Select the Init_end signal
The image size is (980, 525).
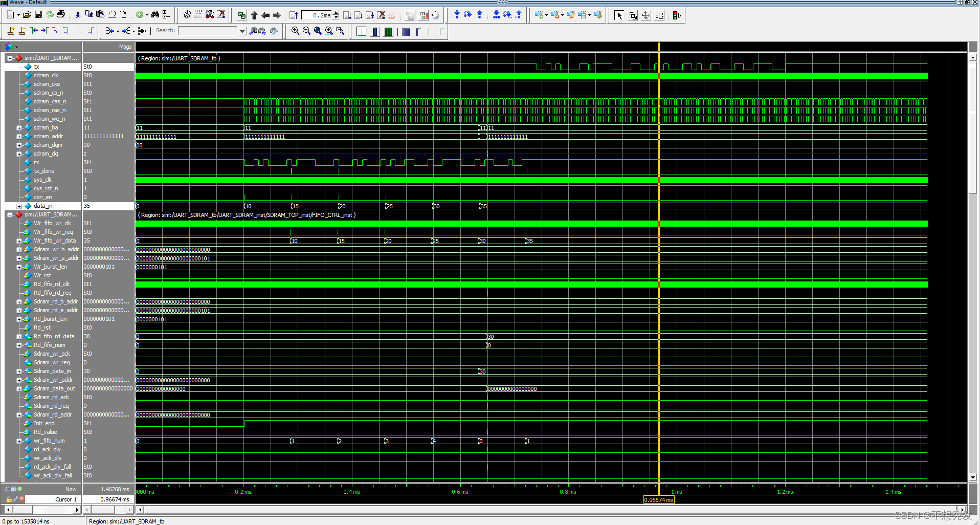(x=44, y=423)
